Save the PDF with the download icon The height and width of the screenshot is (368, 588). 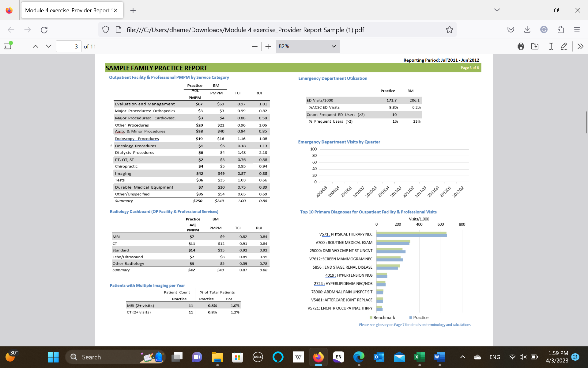pos(535,46)
